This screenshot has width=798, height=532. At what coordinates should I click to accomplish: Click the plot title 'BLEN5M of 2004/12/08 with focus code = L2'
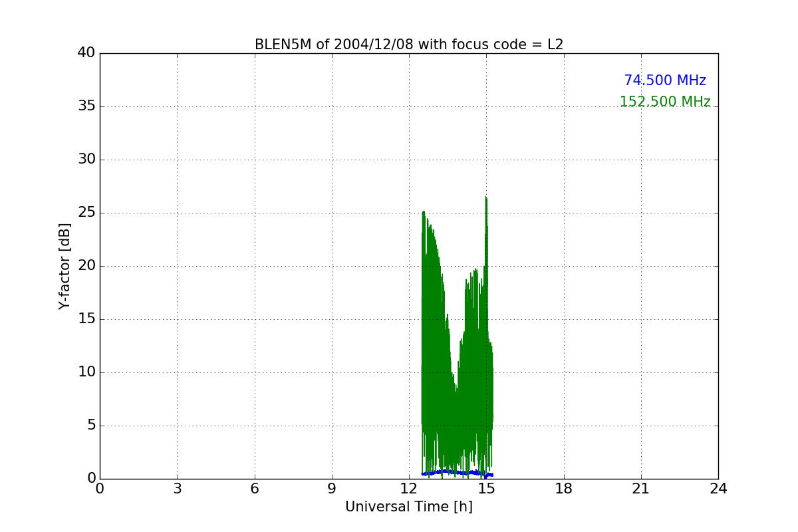click(409, 45)
